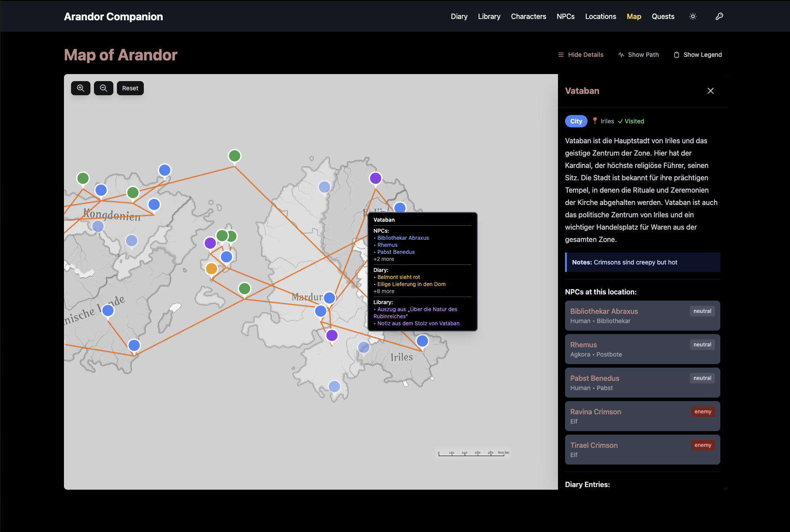Hide the details panel

coord(580,55)
